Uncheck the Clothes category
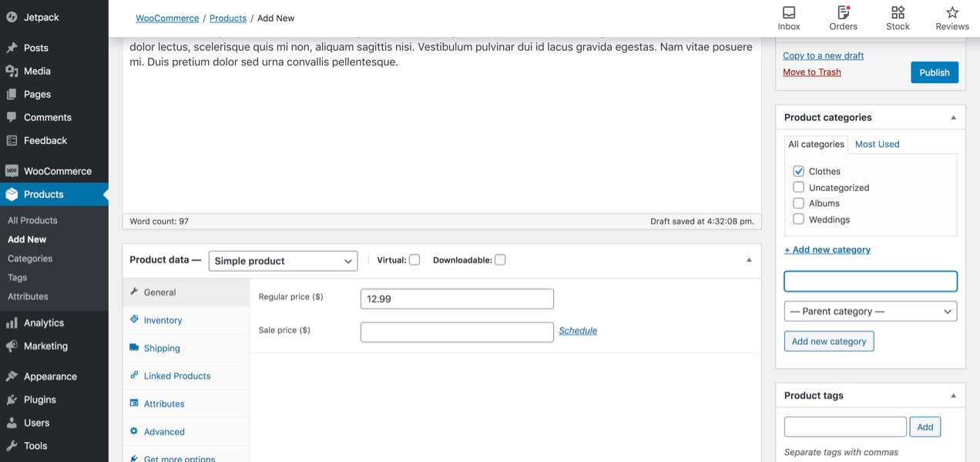 click(x=798, y=170)
